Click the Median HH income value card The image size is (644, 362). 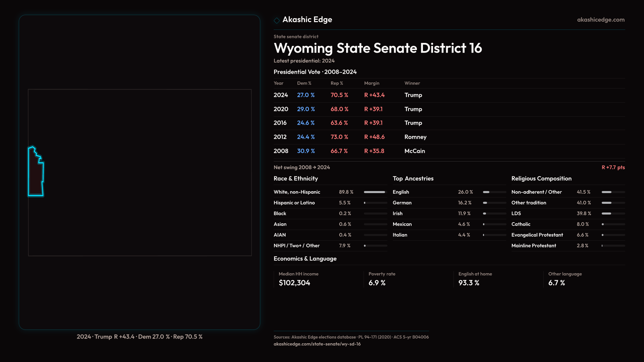(294, 279)
